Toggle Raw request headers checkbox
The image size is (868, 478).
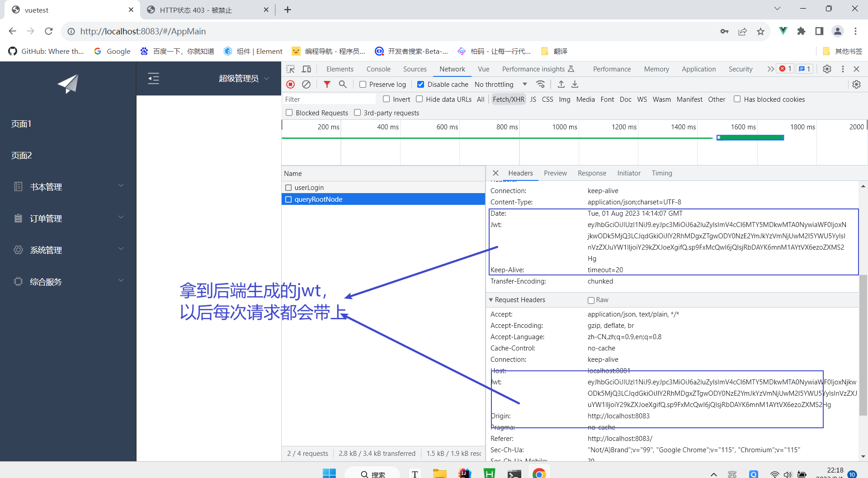coord(591,300)
